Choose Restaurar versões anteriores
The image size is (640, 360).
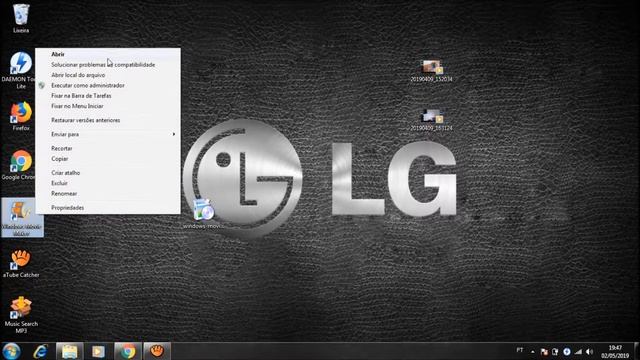[108, 120]
